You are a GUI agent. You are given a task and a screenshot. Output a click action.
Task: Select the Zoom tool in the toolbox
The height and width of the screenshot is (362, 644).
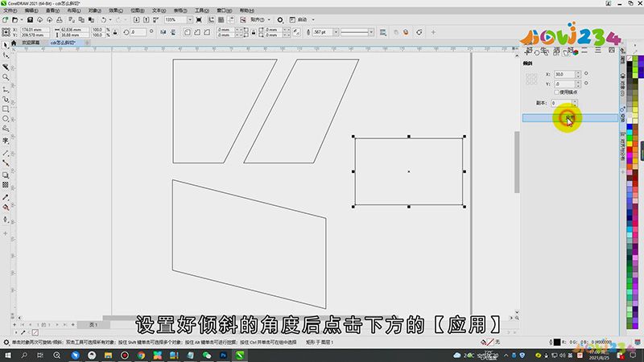tap(6, 77)
